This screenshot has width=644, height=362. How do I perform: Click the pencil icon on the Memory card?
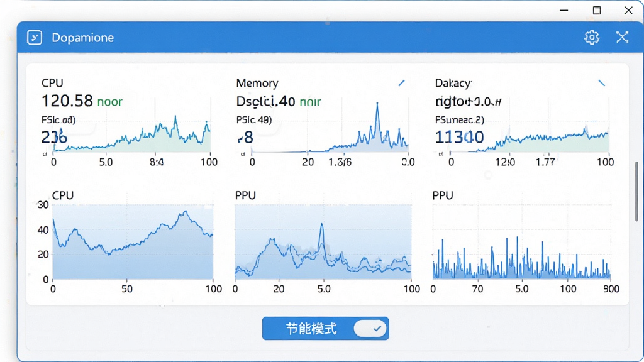point(401,84)
